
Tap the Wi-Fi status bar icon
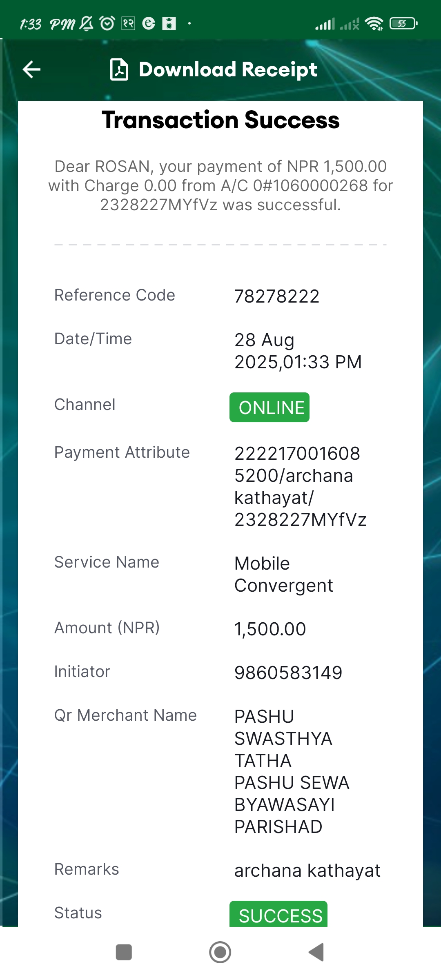374,24
